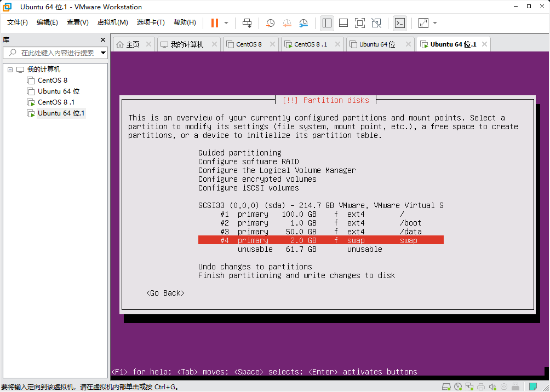The image size is (550, 392).
Task: Select the SCSI33 (sda) 214.7 GB disk row
Action: coord(321,205)
